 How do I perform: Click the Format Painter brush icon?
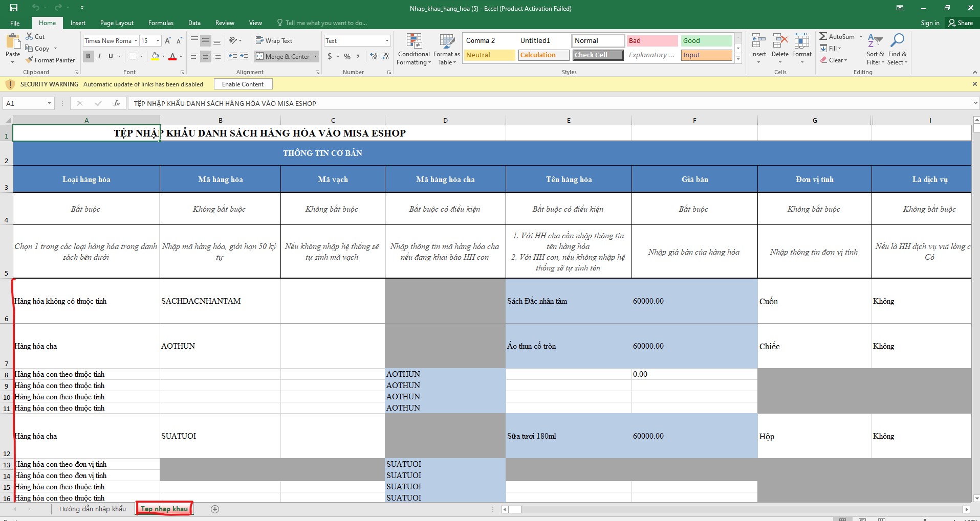[x=30, y=60]
